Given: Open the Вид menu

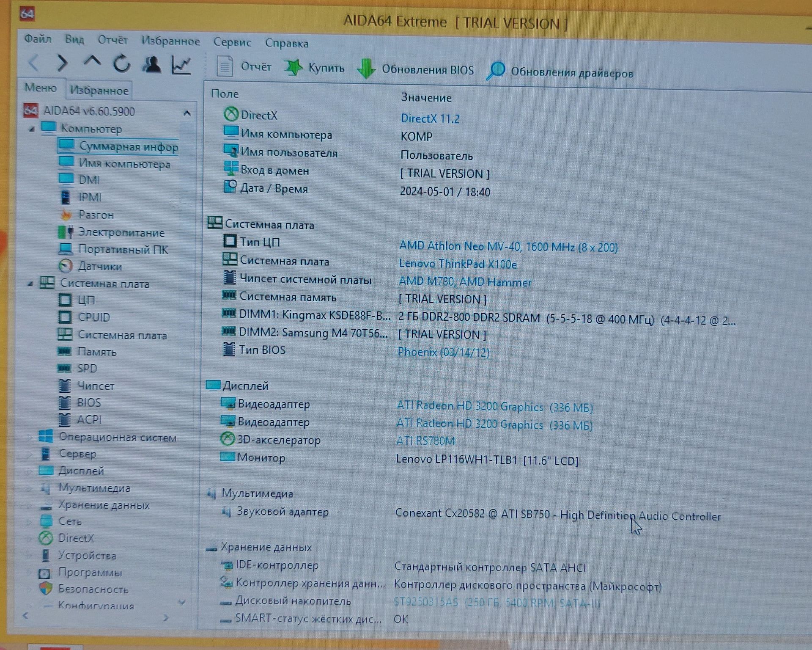Looking at the screenshot, I should click(x=74, y=39).
